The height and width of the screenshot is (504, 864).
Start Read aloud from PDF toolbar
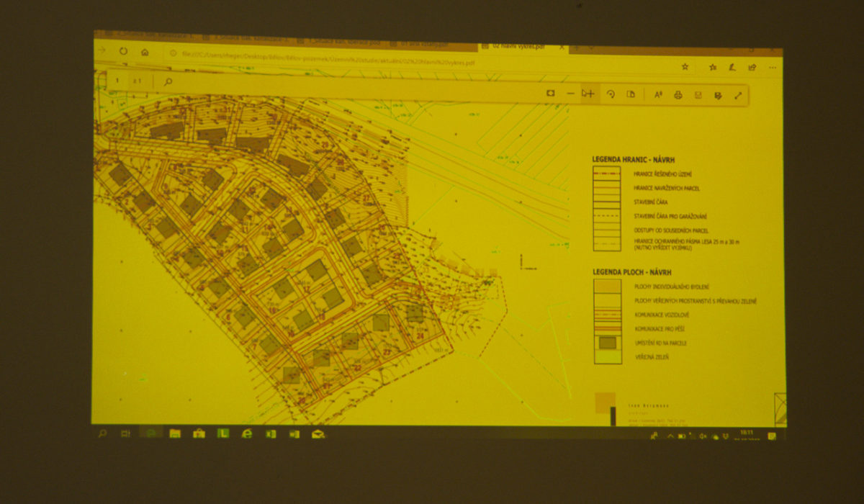tap(658, 95)
